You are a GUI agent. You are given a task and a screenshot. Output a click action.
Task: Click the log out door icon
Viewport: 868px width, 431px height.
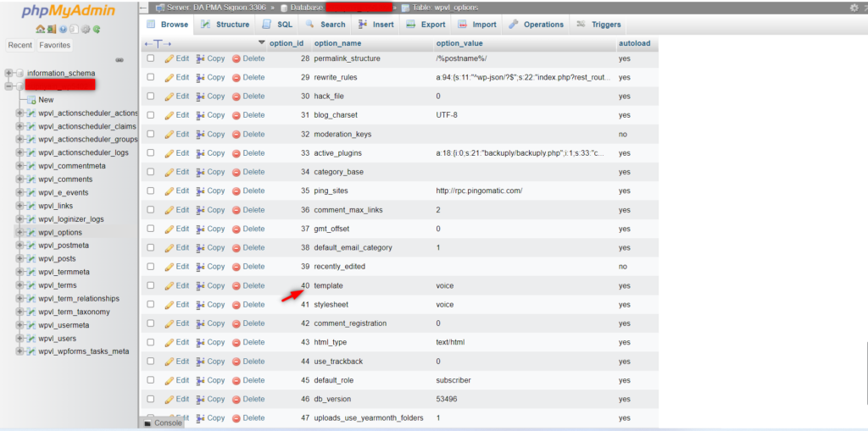coord(51,29)
